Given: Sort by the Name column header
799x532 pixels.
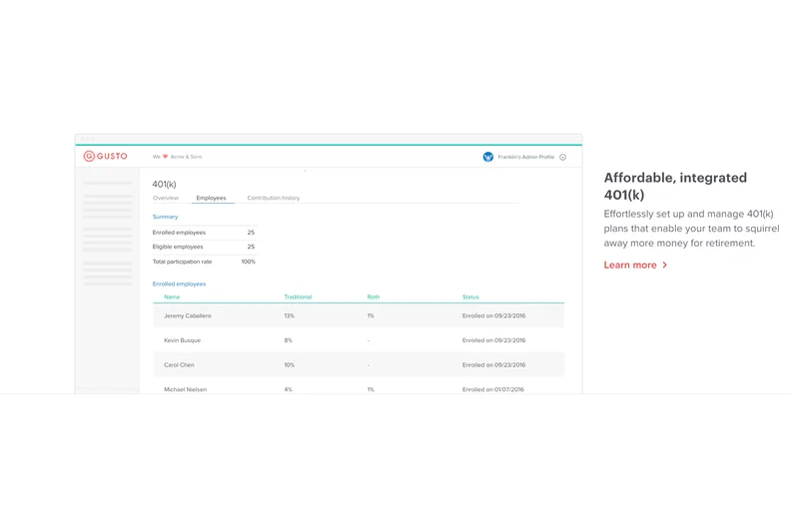Looking at the screenshot, I should click(x=172, y=296).
